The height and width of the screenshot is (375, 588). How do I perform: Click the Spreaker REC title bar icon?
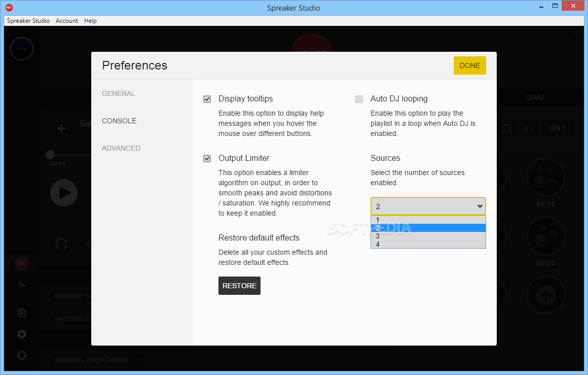pyautogui.click(x=9, y=8)
